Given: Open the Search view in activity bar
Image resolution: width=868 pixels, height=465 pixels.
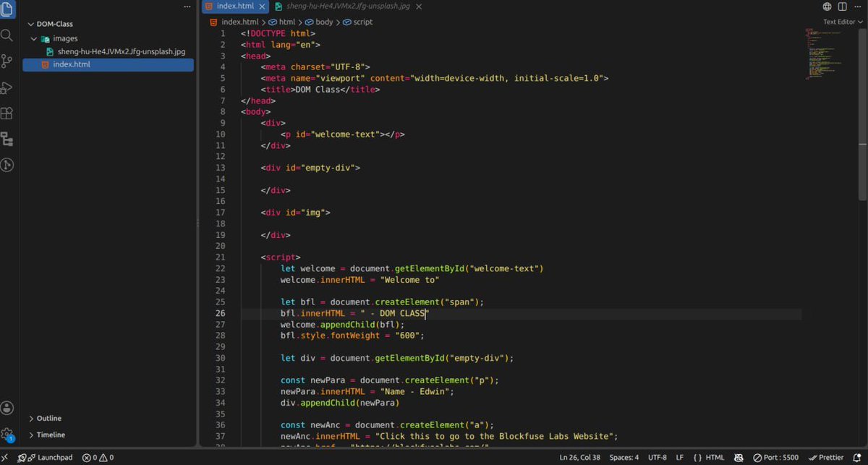Looking at the screenshot, I should pyautogui.click(x=7, y=35).
